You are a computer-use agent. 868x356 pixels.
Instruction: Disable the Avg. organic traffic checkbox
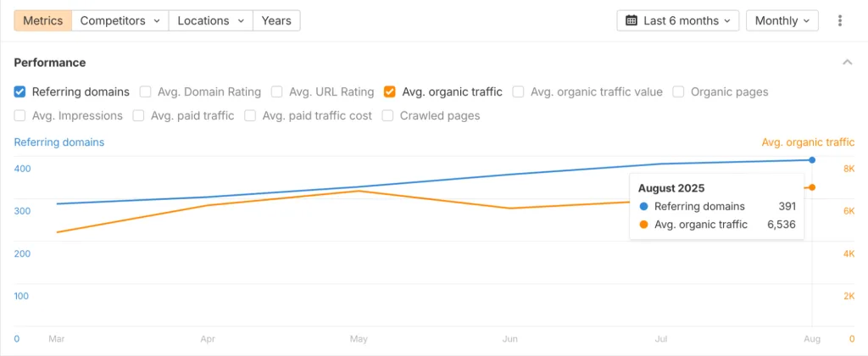tap(389, 92)
